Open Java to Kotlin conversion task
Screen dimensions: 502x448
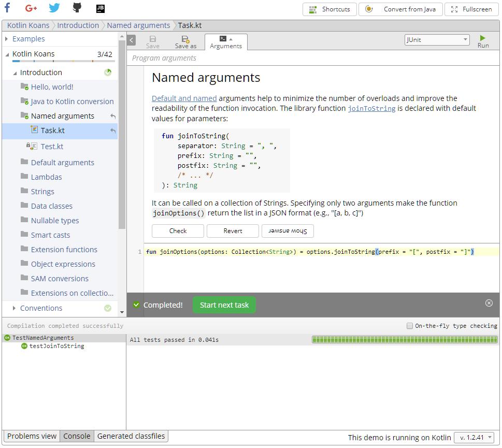72,102
